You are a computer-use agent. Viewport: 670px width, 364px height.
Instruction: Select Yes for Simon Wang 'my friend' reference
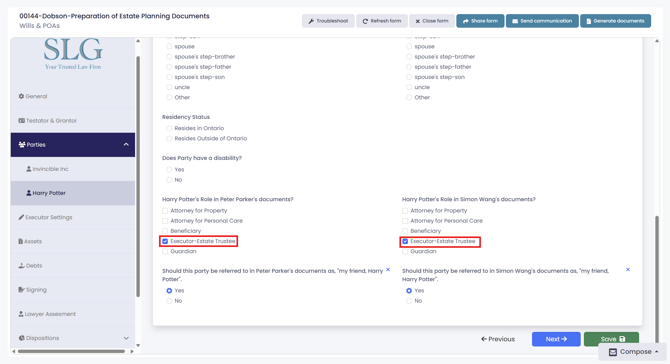coord(409,291)
